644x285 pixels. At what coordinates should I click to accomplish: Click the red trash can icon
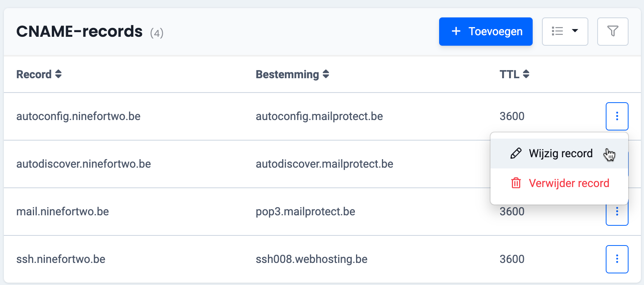tap(516, 183)
